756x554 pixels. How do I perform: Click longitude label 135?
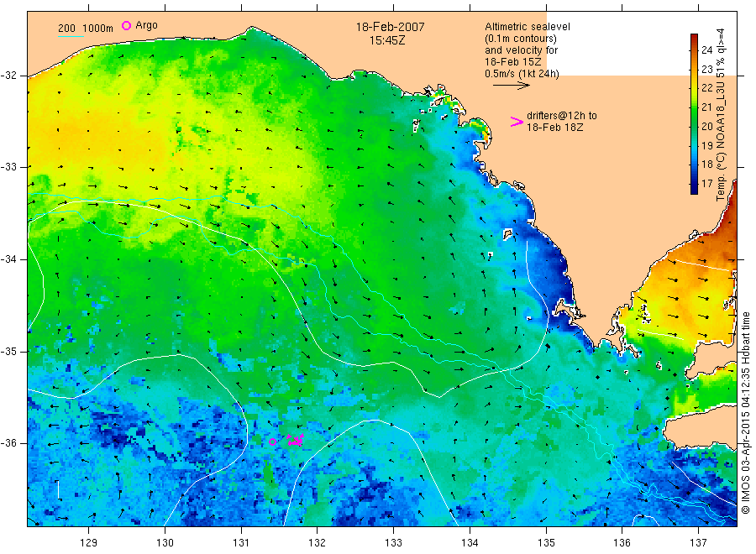click(x=546, y=543)
